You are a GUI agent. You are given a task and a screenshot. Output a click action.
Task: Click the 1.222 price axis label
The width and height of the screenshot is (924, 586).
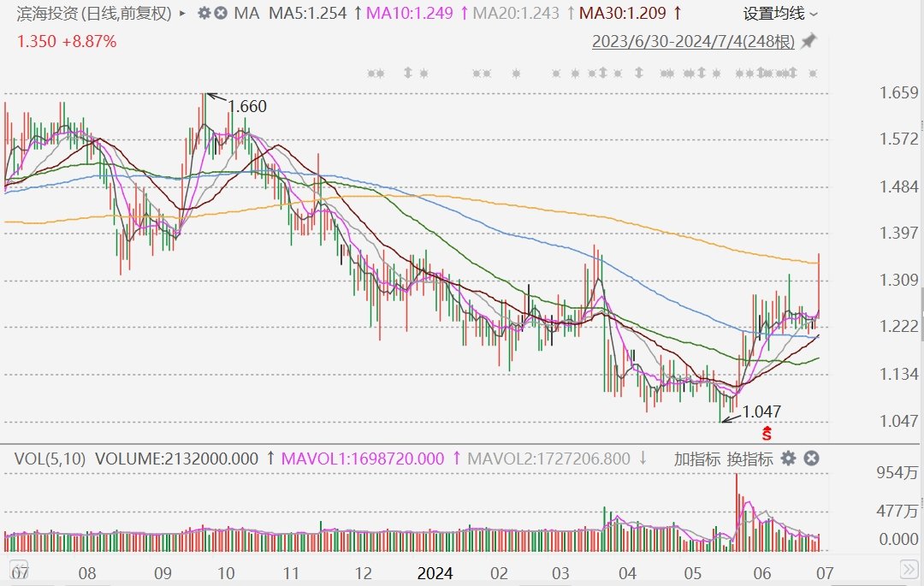pos(898,326)
